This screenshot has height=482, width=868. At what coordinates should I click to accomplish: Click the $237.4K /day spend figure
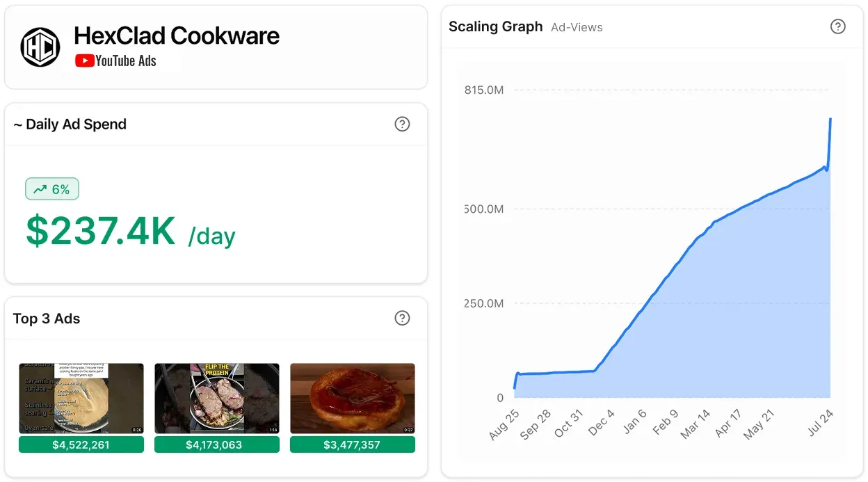tap(131, 232)
